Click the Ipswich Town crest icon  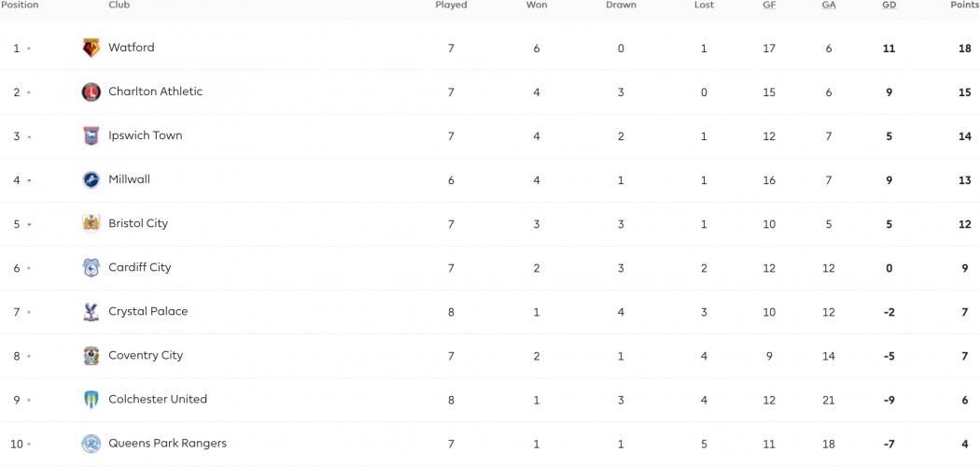91,135
